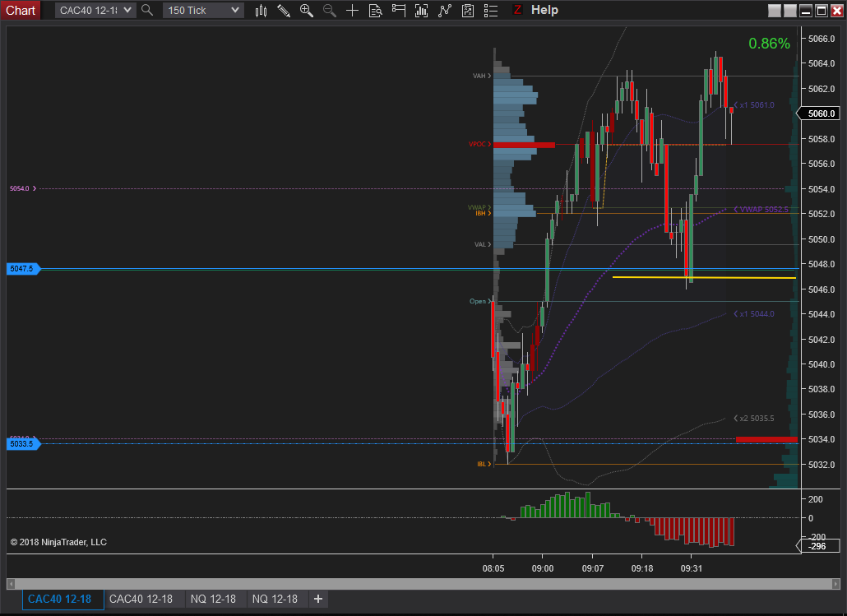The height and width of the screenshot is (616, 847).
Task: Select the yellow horizontal drawn line
Action: tap(704, 278)
